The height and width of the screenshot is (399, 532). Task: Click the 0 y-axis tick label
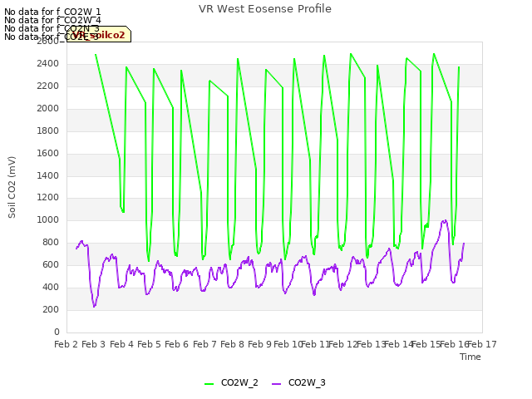(57, 332)
